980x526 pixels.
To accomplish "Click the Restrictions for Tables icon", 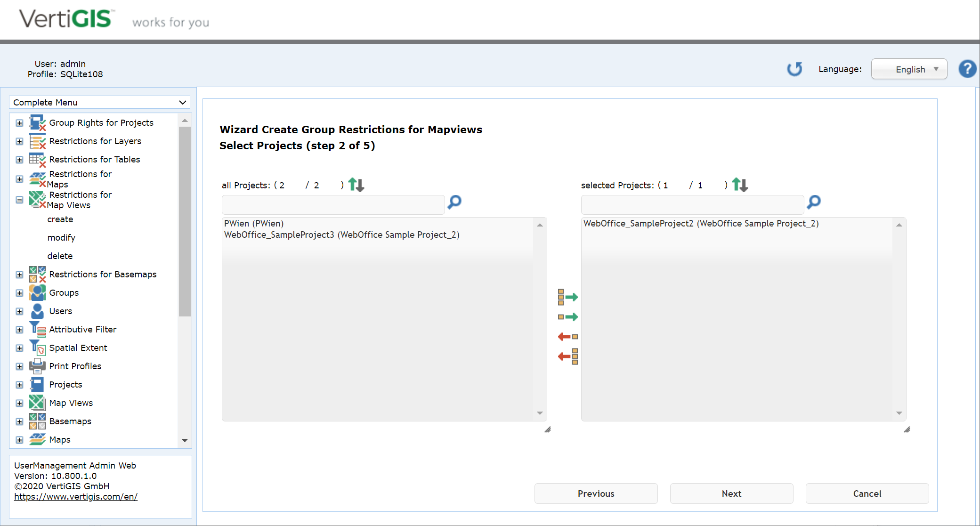I will [x=37, y=159].
